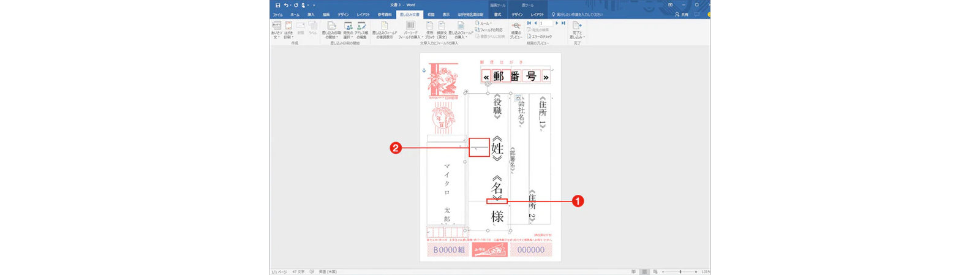Click the 《姓》 surname merge field
980x275 pixels.
tap(497, 148)
